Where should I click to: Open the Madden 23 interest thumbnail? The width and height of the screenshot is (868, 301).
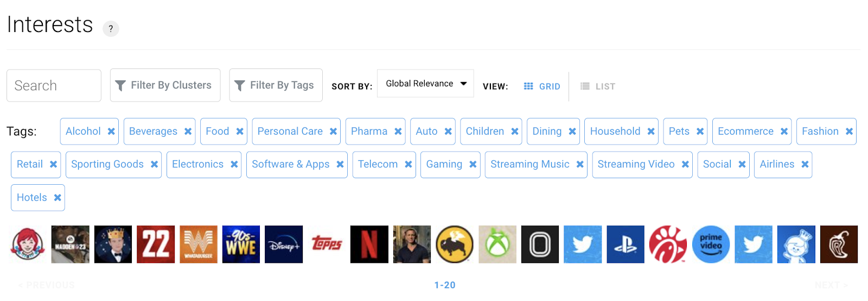[71, 244]
